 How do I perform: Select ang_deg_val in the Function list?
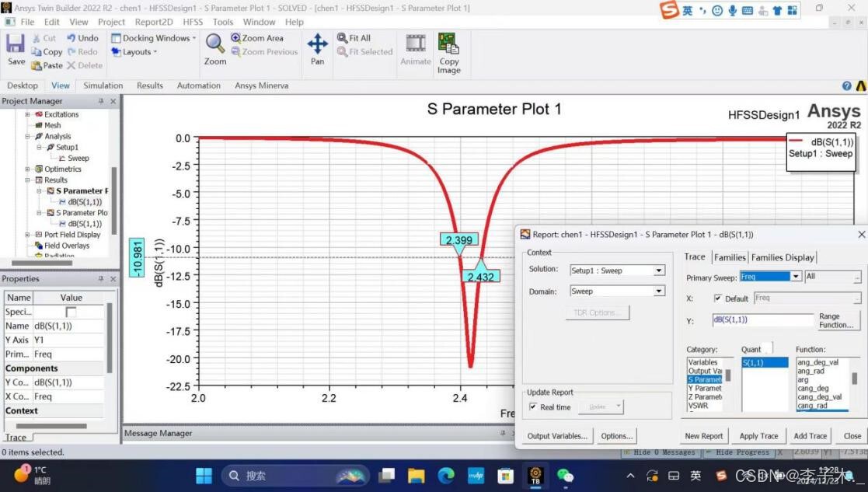[819, 362]
